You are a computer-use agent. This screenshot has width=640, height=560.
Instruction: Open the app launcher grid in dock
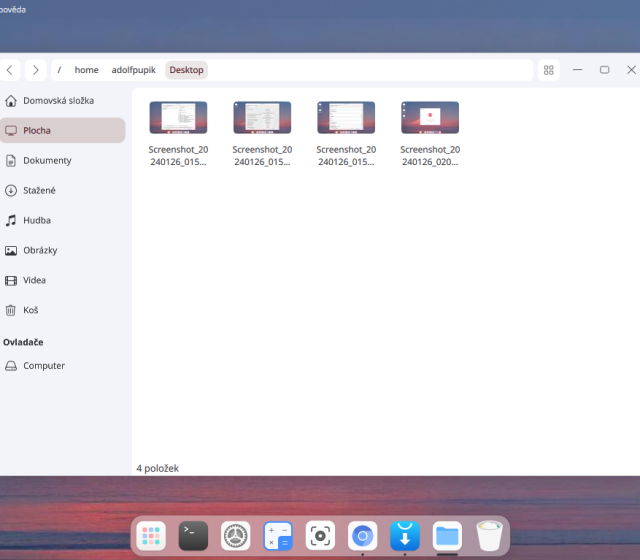(x=151, y=536)
